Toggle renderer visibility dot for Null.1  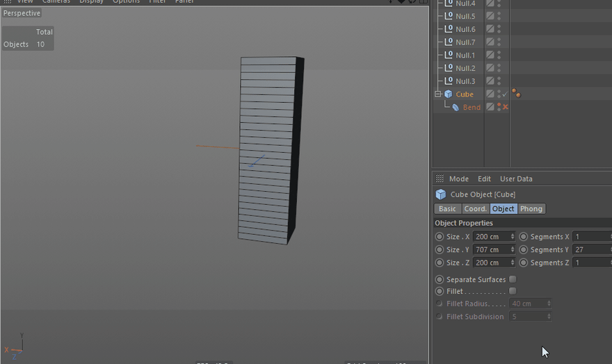tap(499, 57)
